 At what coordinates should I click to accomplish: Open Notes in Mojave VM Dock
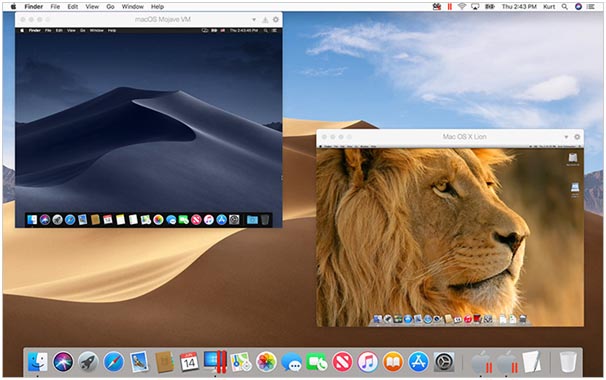point(121,220)
